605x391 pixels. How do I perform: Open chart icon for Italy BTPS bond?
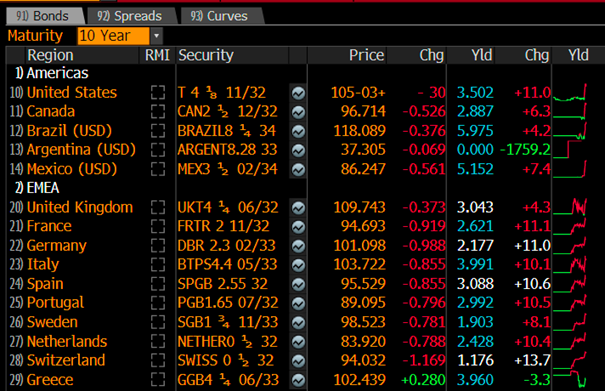(298, 265)
